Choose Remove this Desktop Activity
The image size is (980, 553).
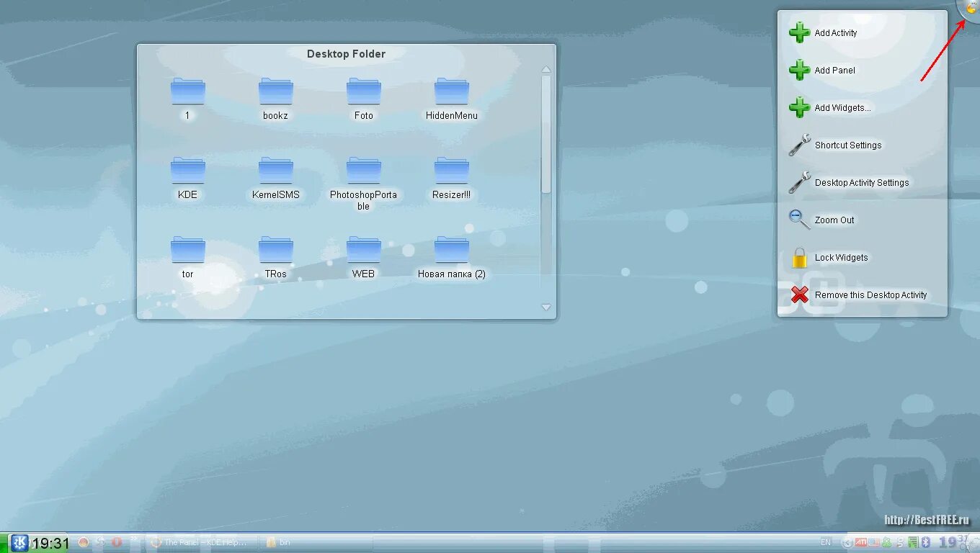pos(858,295)
